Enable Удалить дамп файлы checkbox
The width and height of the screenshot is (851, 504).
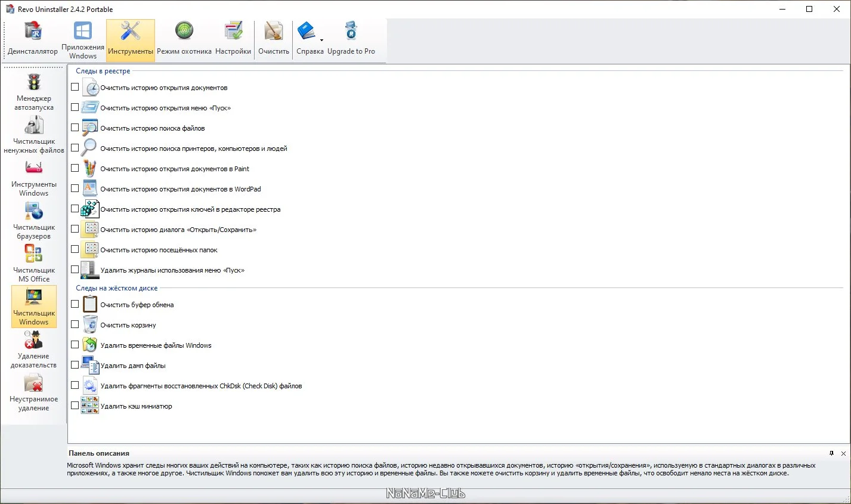(75, 365)
